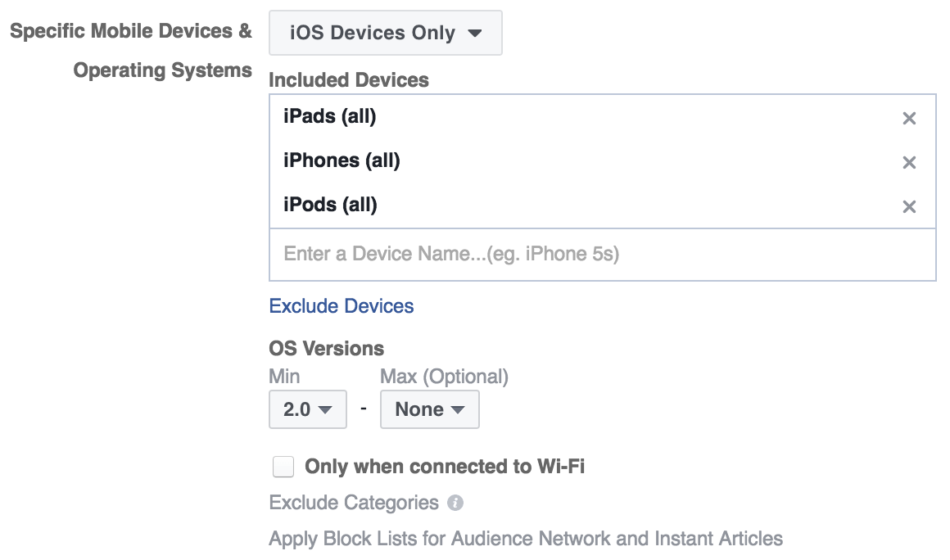Enable Only when connected to Wi-Fi checkbox

point(283,467)
